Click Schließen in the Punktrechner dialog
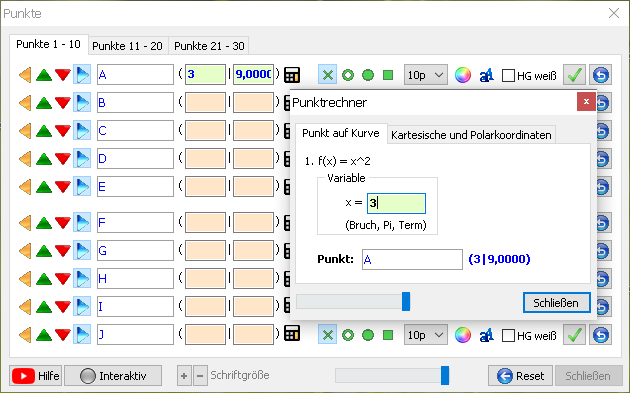This screenshot has width=630, height=393. pos(556,303)
